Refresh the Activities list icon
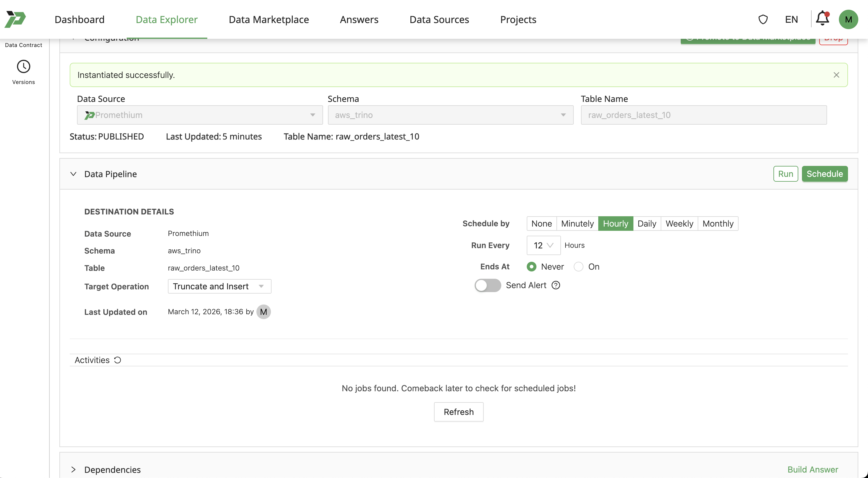Image resolution: width=868 pixels, height=478 pixels. (117, 360)
